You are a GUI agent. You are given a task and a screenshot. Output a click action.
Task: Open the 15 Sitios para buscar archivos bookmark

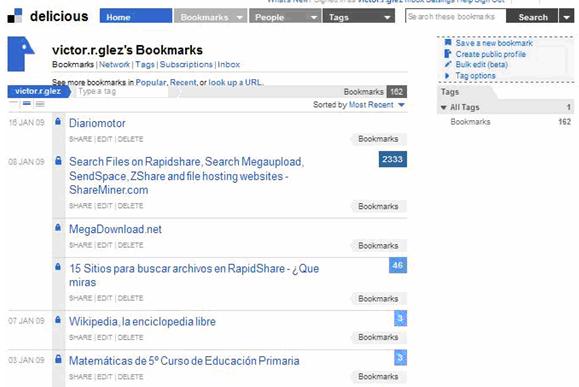pos(194,275)
